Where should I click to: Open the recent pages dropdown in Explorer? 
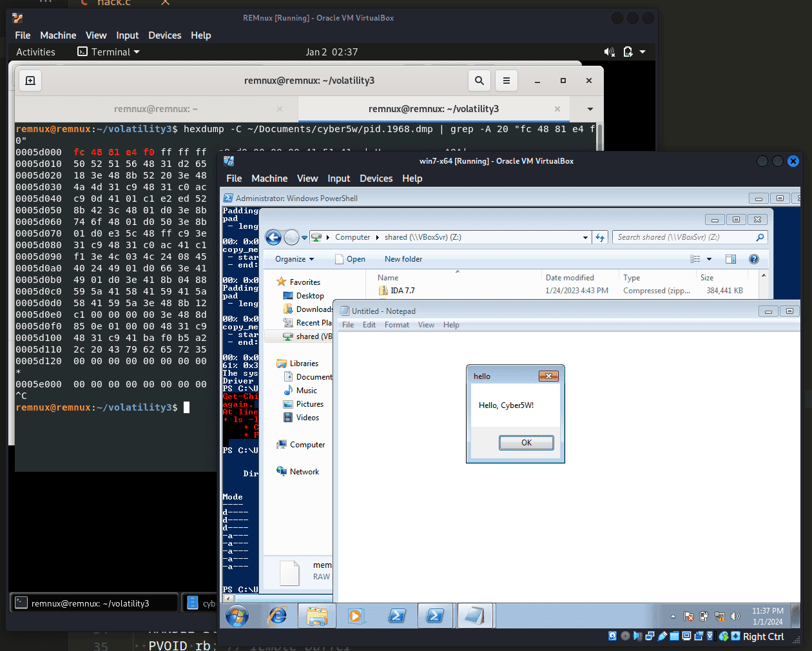tap(304, 238)
